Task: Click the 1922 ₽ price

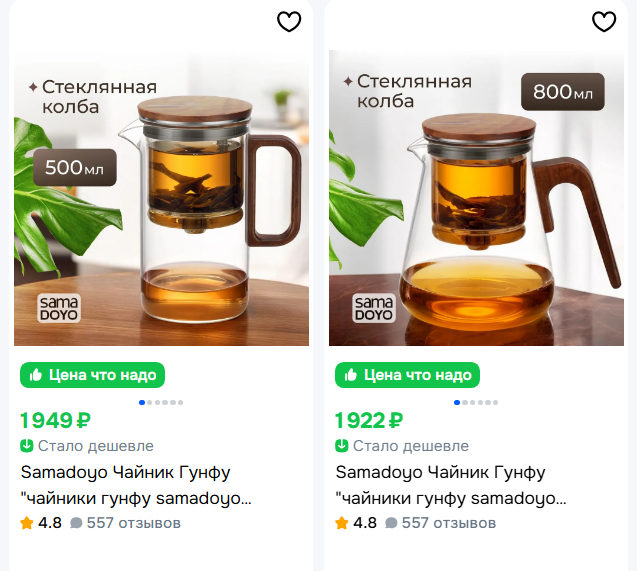Action: coord(369,420)
